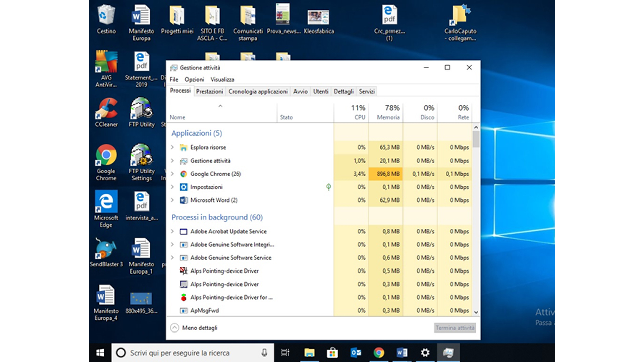This screenshot has width=644, height=362.
Task: Click the Termina attività button
Action: (x=455, y=328)
